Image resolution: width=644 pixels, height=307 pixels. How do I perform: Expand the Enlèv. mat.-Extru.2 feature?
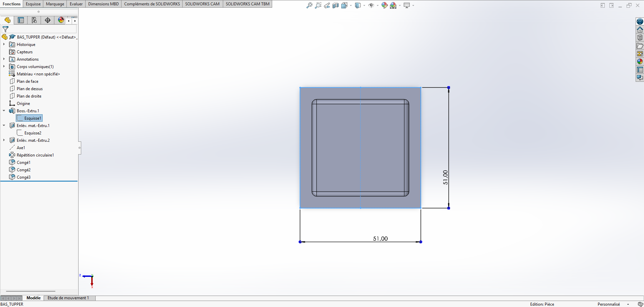click(x=4, y=140)
